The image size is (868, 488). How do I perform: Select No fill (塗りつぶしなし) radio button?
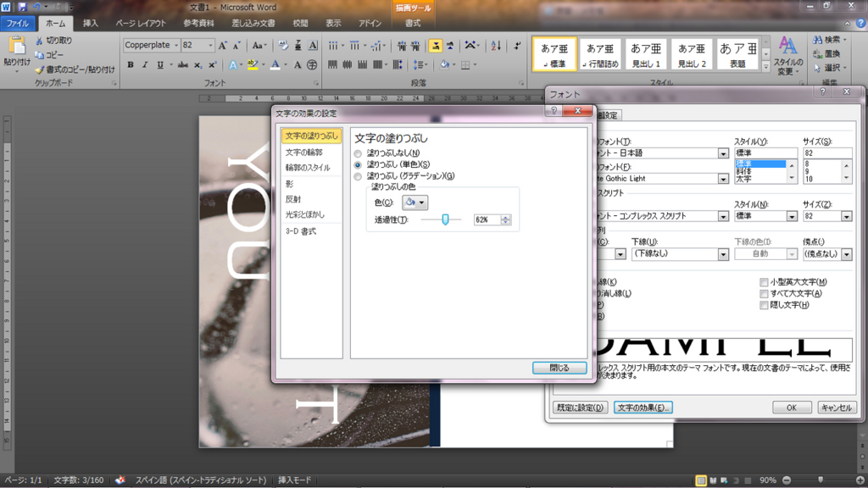(x=358, y=153)
